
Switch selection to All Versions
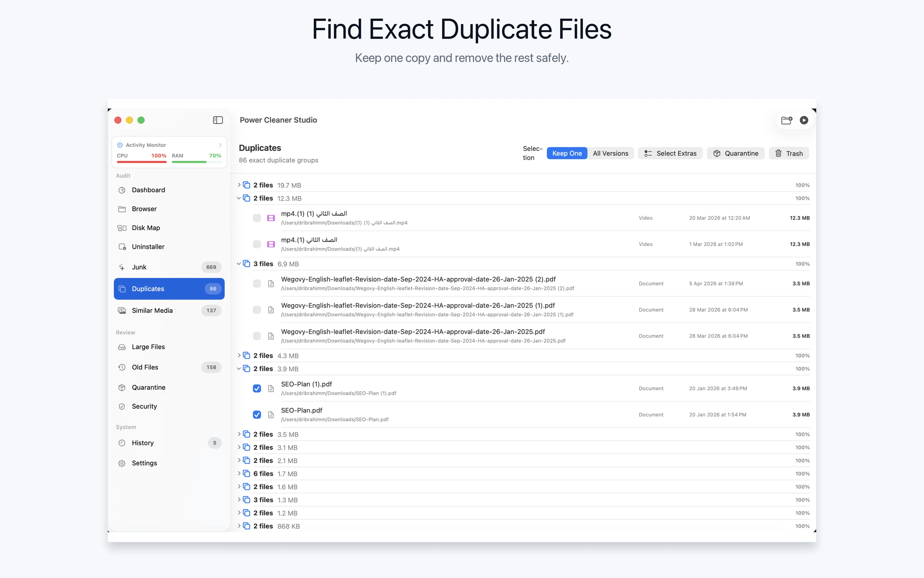pos(611,153)
